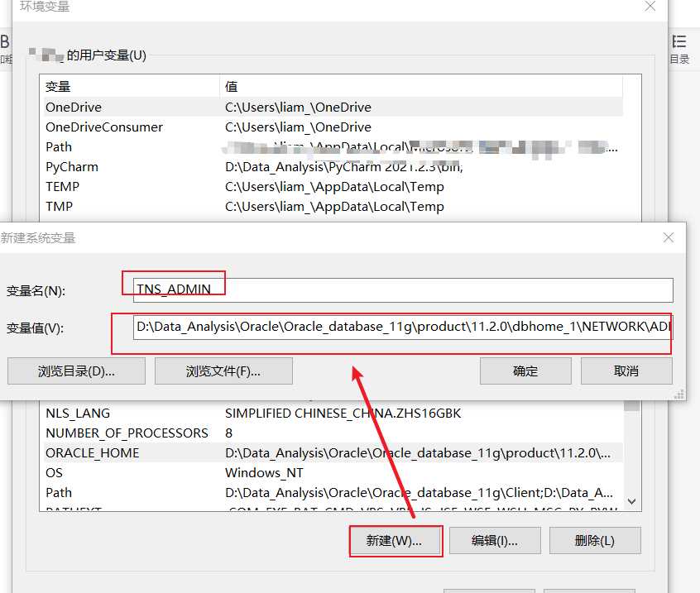Select the OneDrive user variable row
The width and height of the screenshot is (700, 593).
coord(333,107)
